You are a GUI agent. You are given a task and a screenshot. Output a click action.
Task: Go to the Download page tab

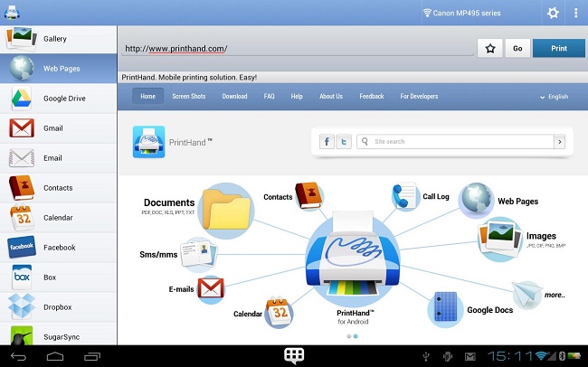[x=234, y=96]
